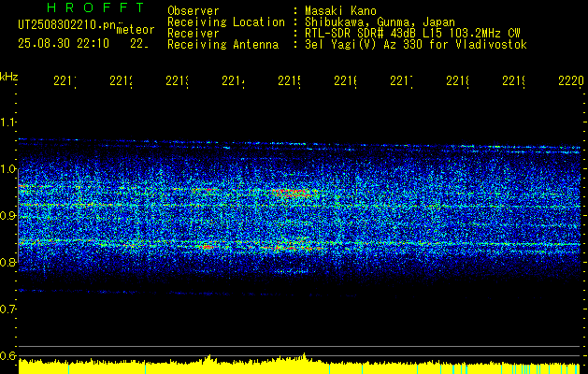
Task: Click the HROFFT title text
Action: (x=95, y=7)
